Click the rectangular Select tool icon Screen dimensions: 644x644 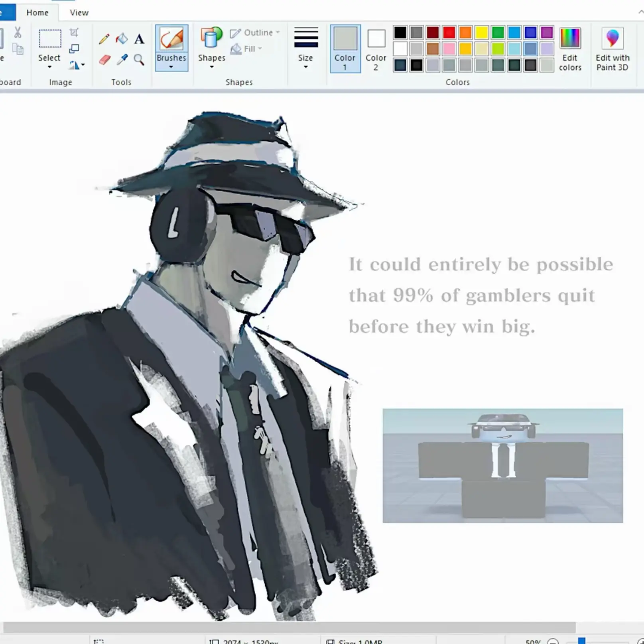[50, 39]
